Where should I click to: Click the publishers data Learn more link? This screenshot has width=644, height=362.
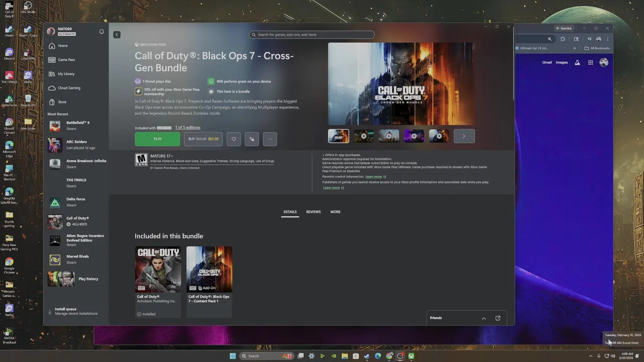click(333, 188)
